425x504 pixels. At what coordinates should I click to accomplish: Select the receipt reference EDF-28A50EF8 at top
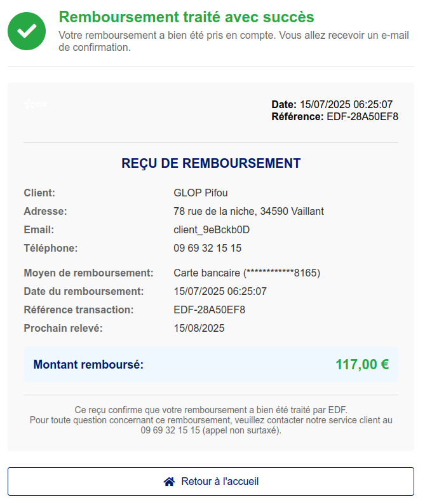(362, 116)
